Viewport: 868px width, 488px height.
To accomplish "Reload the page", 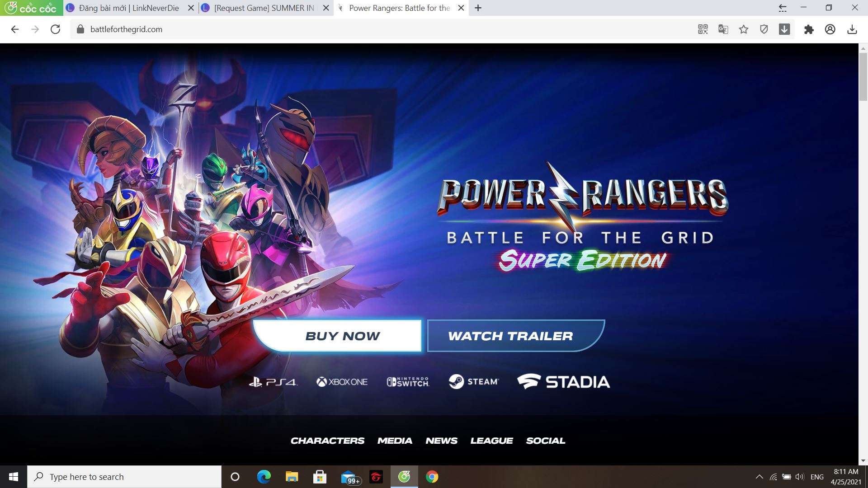I will click(x=55, y=29).
